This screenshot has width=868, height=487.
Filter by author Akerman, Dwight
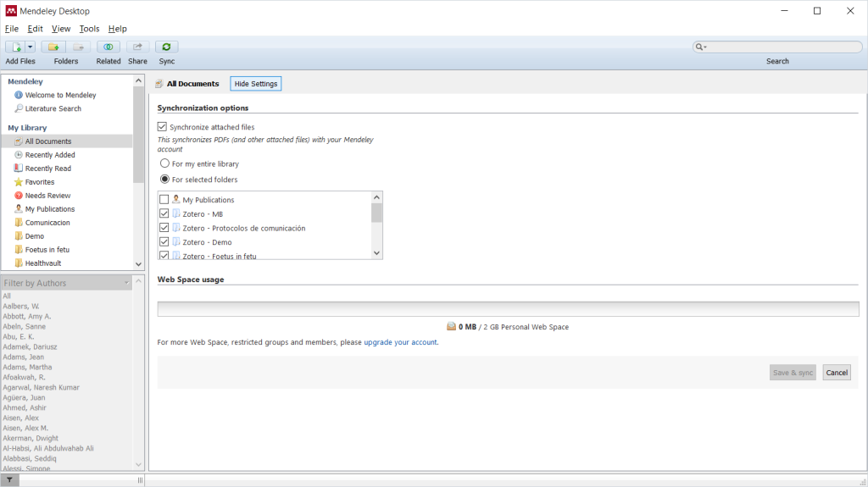coord(31,439)
